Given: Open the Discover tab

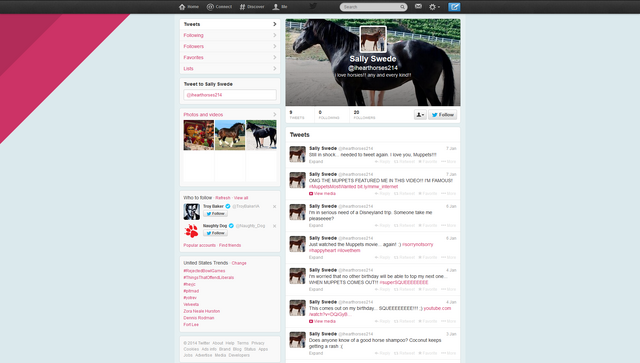Looking at the screenshot, I should 252,7.
